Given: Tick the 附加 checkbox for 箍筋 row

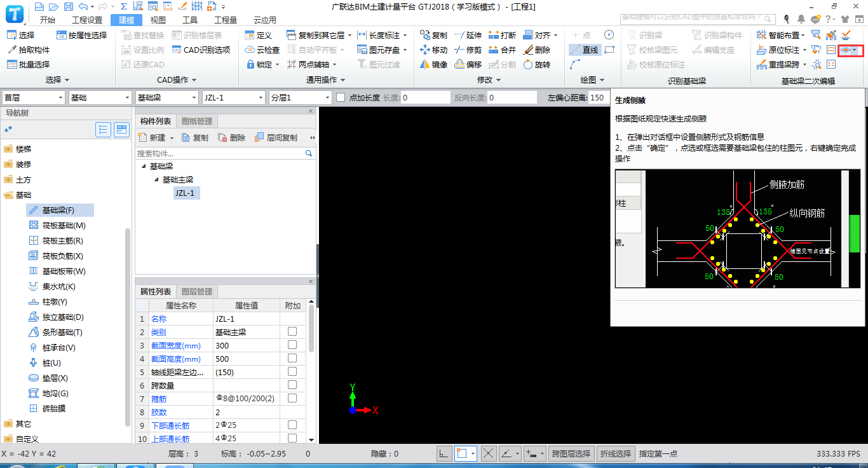Looking at the screenshot, I should tap(292, 398).
